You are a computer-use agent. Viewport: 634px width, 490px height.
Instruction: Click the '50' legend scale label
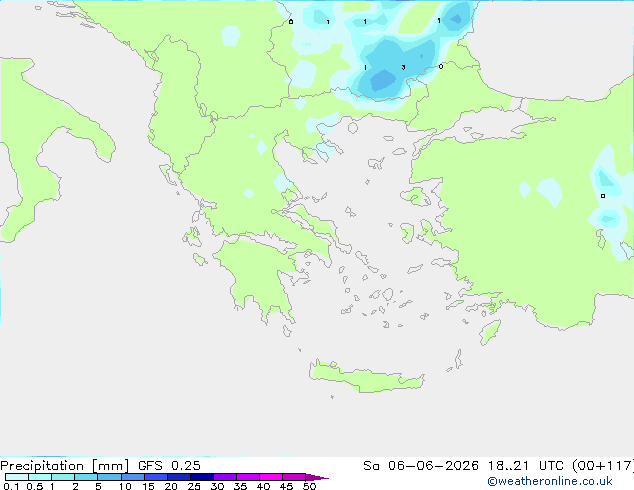[x=310, y=486]
